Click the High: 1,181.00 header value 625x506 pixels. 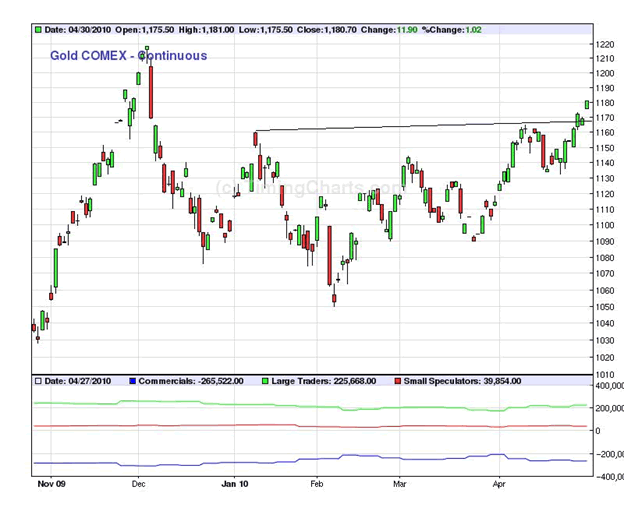click(x=209, y=30)
